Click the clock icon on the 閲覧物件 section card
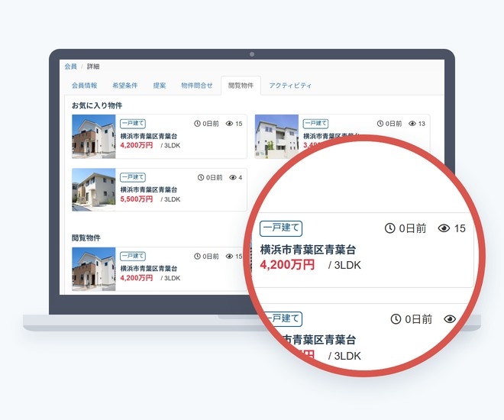The image size is (504, 420). [x=197, y=256]
